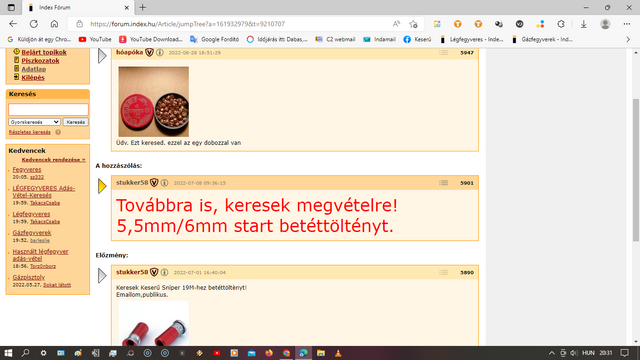
Task: Expand the bookmarks bar overflow chevron
Action: [628, 40]
